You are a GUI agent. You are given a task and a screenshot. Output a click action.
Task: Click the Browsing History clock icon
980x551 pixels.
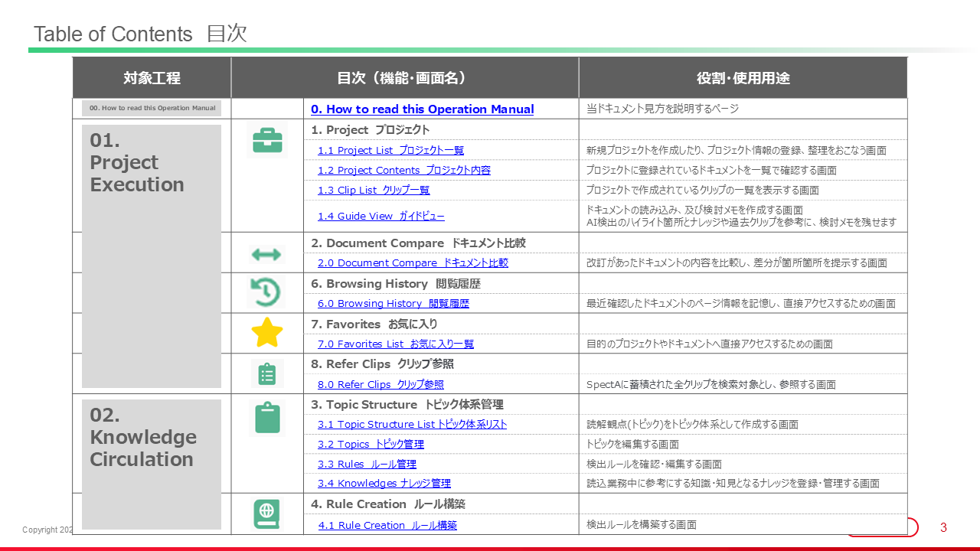click(266, 292)
